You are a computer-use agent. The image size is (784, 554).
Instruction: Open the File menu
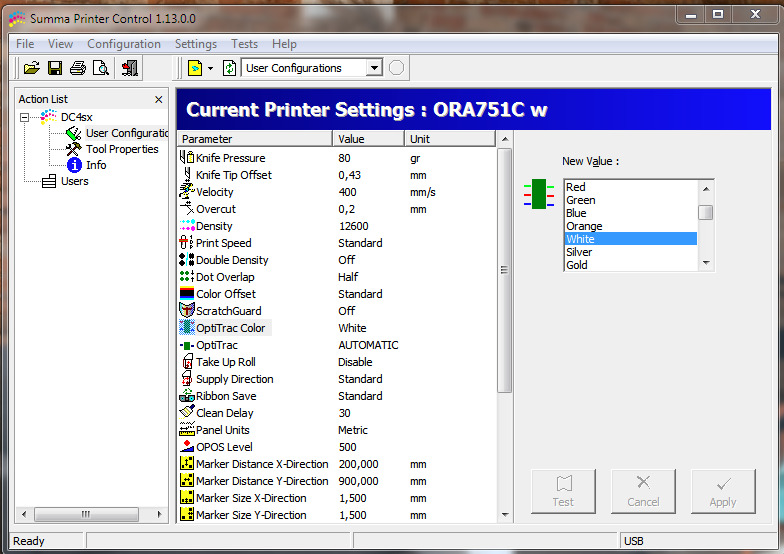25,44
